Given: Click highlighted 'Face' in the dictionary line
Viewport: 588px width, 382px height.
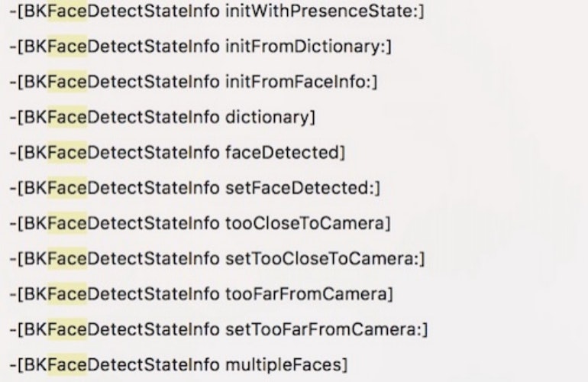Looking at the screenshot, I should (x=67, y=118).
